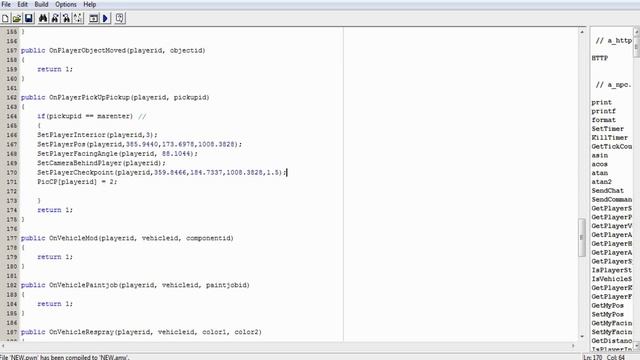Screen dimensions: 640x360
Task: Click the Find Next toolbar icon
Action: (x=55, y=18)
